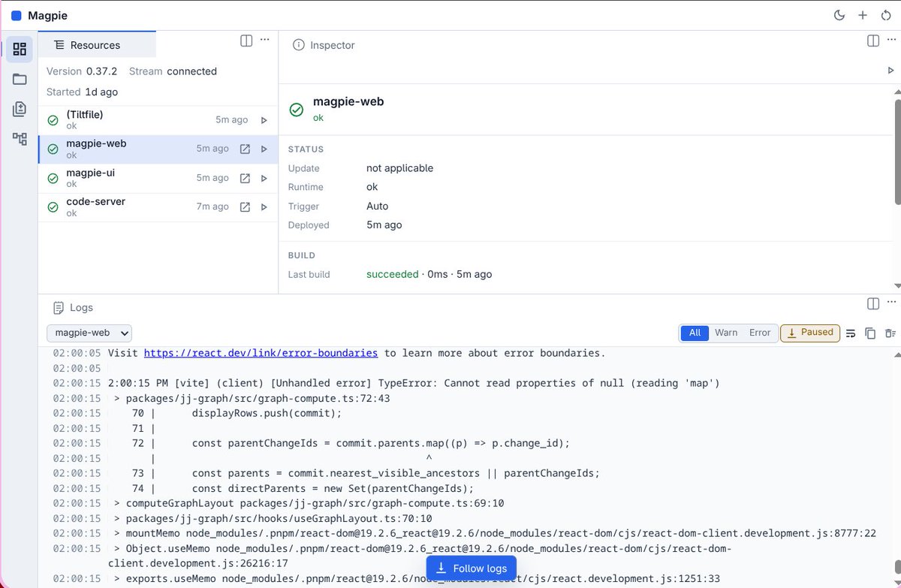901x588 pixels.
Task: Split the Resources panel
Action: point(246,41)
